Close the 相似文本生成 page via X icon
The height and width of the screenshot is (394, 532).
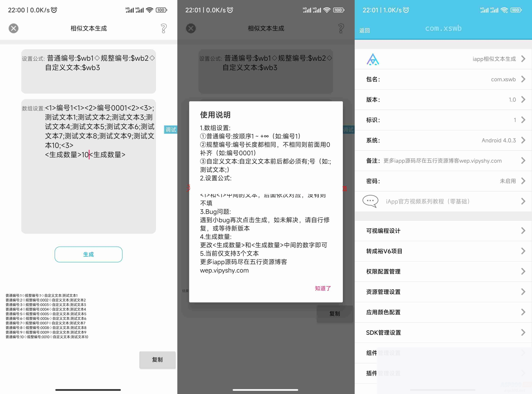tap(13, 28)
